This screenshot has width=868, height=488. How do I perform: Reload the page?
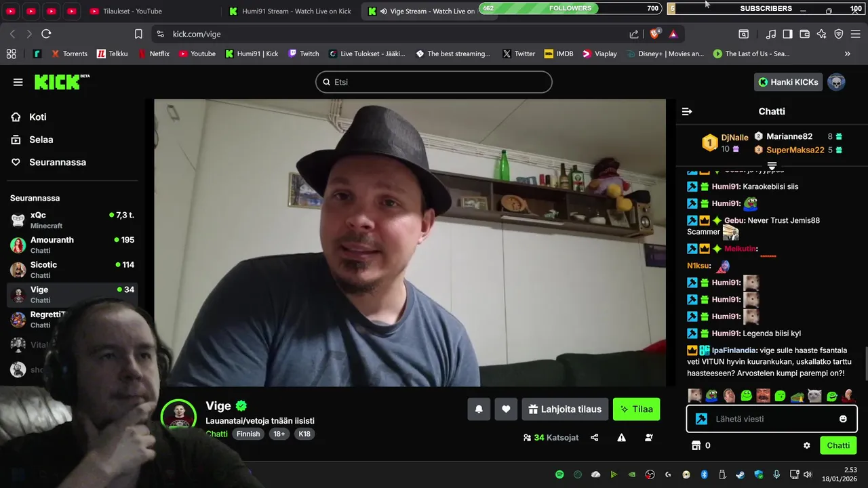46,34
